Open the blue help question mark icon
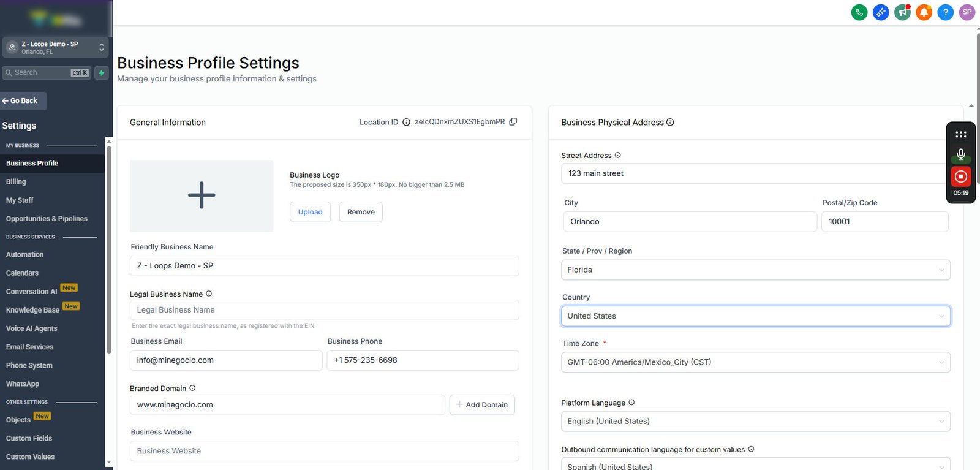The image size is (980, 470). (946, 12)
